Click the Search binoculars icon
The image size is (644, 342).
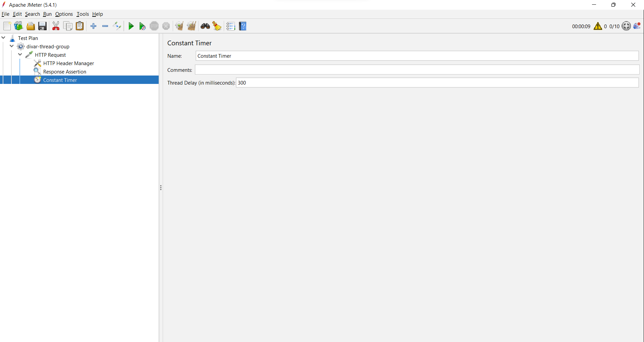205,26
